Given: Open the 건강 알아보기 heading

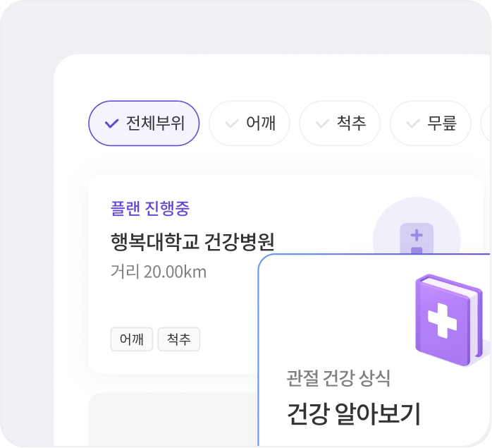Looking at the screenshot, I should click(353, 414).
